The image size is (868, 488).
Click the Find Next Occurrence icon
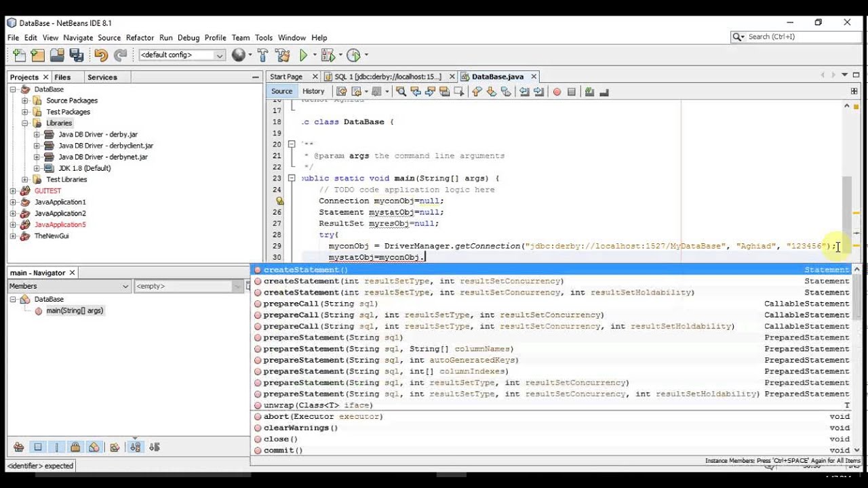430,91
